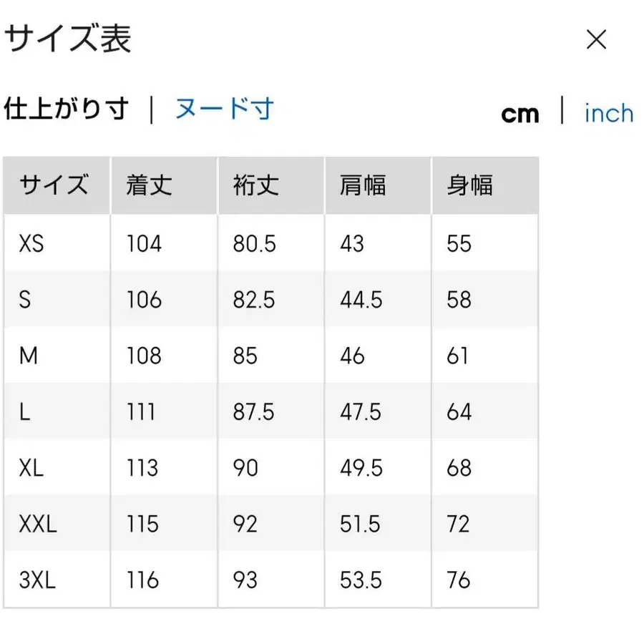The width and height of the screenshot is (644, 644).
Task: Click the 身幅 column header
Action: click(x=468, y=185)
